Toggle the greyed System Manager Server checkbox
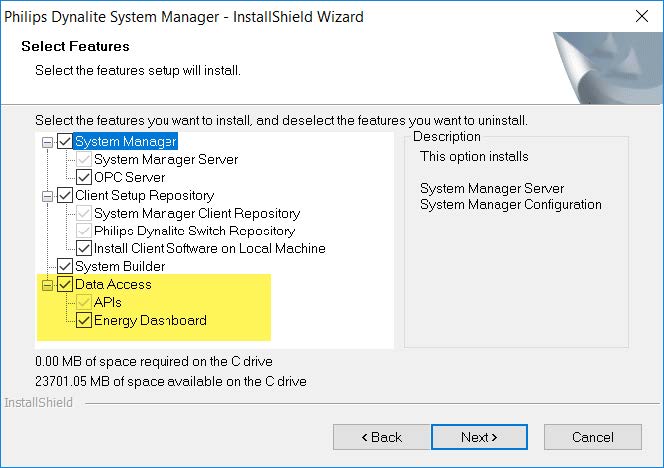 tap(84, 159)
